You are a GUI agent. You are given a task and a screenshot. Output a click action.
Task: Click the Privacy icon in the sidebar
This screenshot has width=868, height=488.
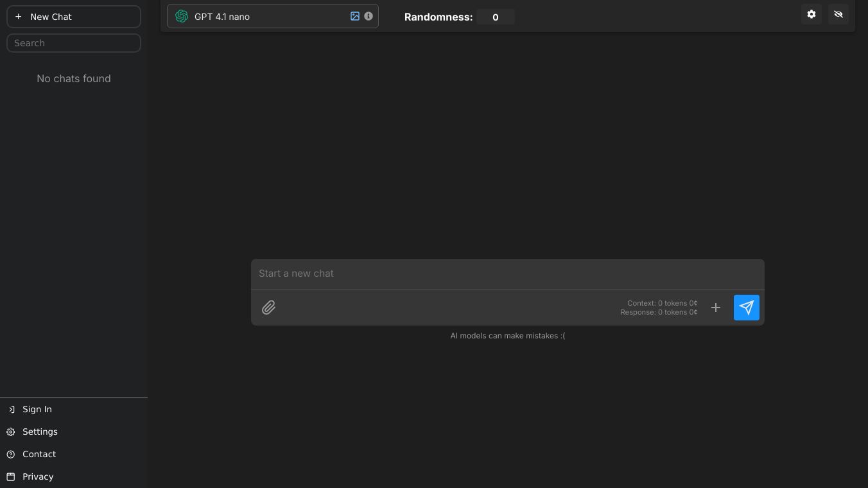11,476
